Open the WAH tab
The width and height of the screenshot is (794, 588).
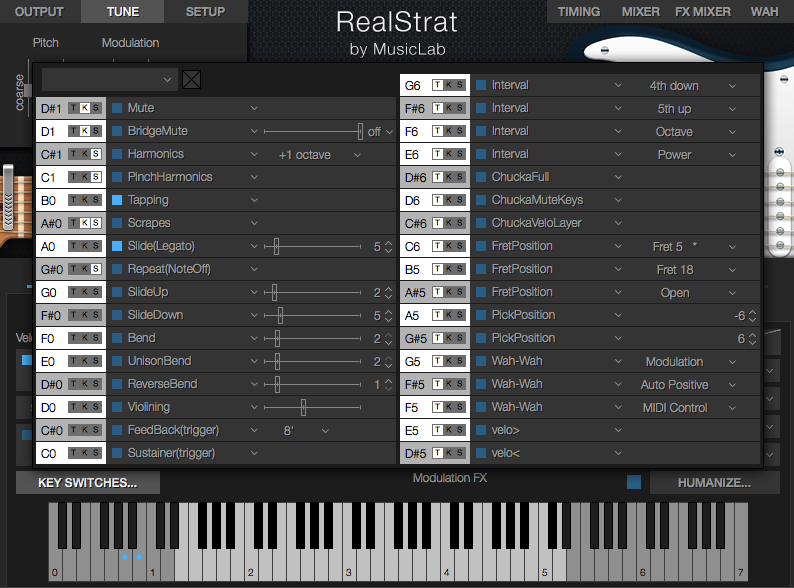tap(764, 11)
